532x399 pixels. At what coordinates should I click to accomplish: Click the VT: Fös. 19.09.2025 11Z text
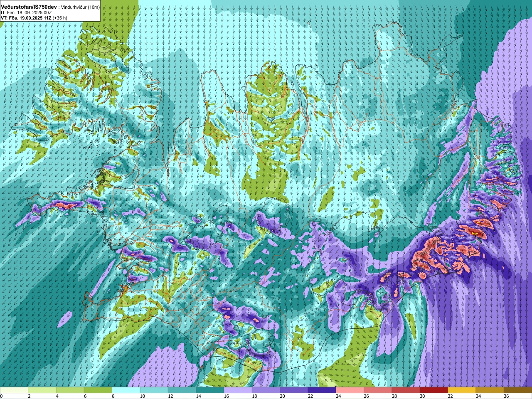(x=26, y=18)
